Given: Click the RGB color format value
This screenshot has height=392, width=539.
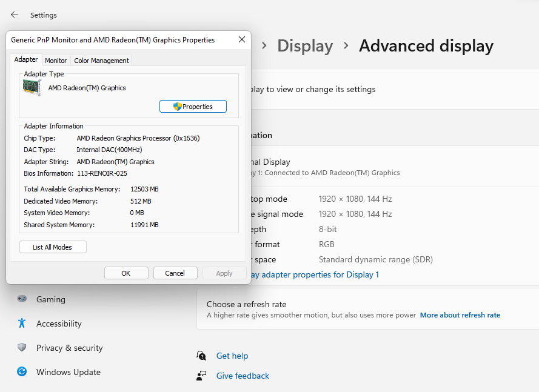Looking at the screenshot, I should pyautogui.click(x=327, y=244).
